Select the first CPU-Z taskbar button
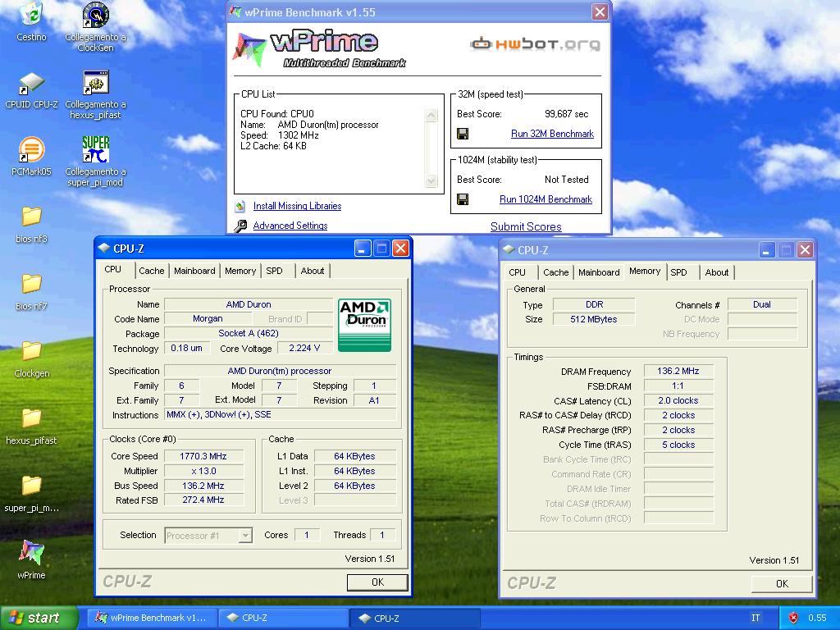This screenshot has height=630, width=840. 285,619
